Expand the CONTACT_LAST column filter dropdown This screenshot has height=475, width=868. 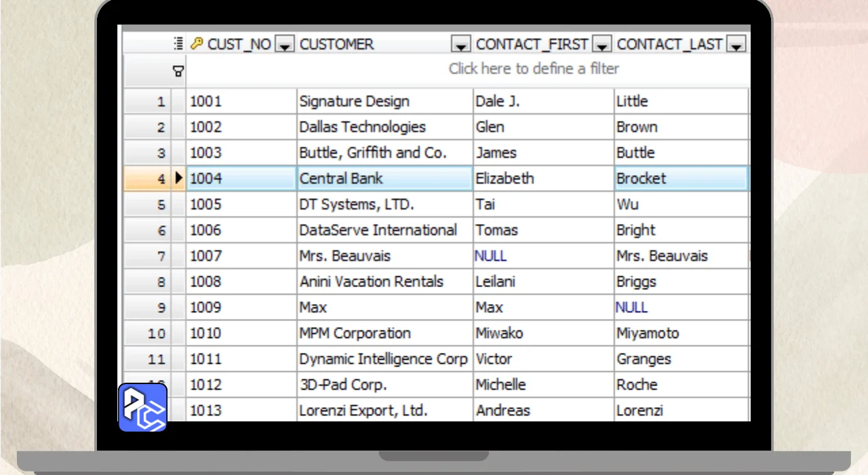[736, 45]
